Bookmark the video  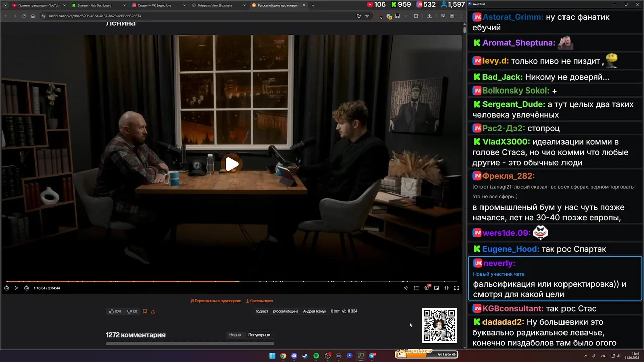[145, 311]
